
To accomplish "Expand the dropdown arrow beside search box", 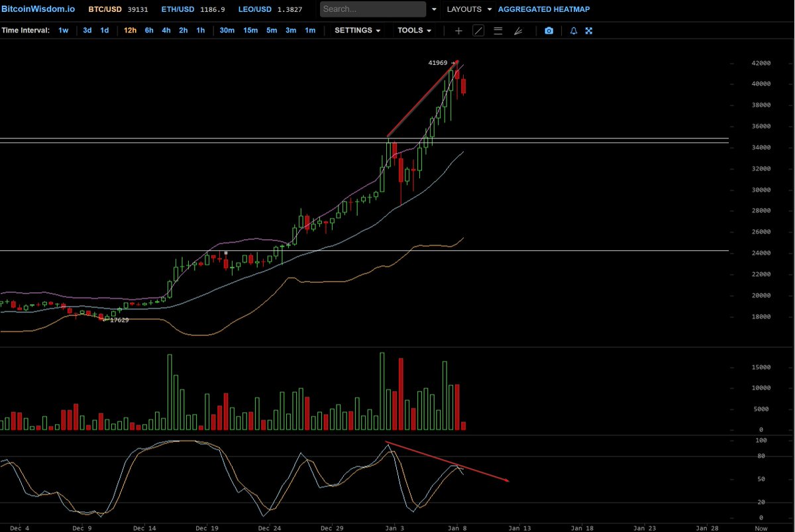I will click(x=435, y=10).
